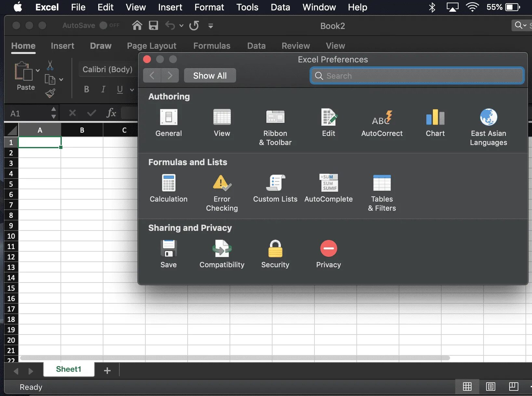Open the Formulas ribbon tab

pos(212,46)
